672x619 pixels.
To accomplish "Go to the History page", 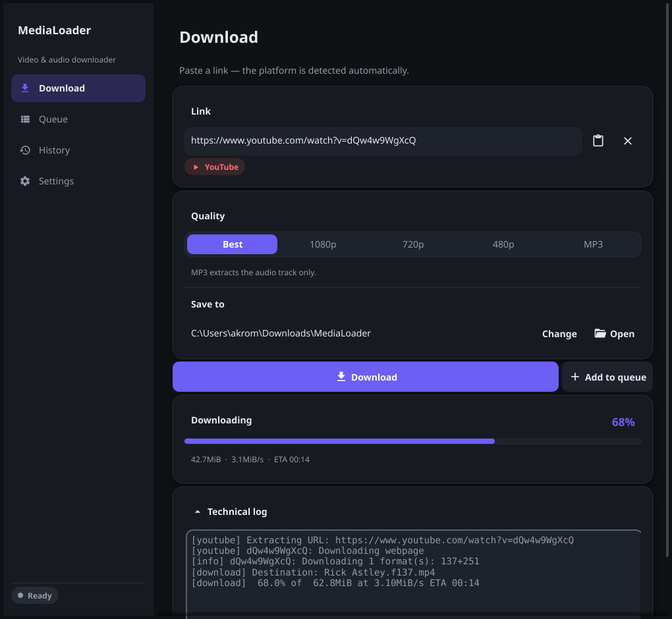I will pos(78,150).
